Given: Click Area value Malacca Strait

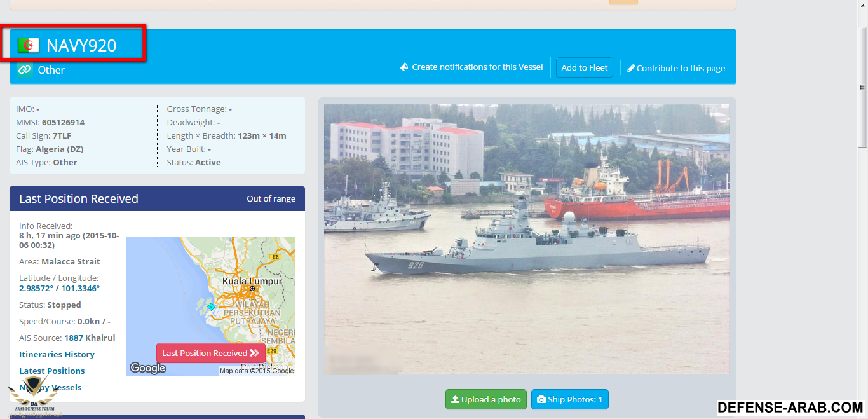Looking at the screenshot, I should point(71,261).
